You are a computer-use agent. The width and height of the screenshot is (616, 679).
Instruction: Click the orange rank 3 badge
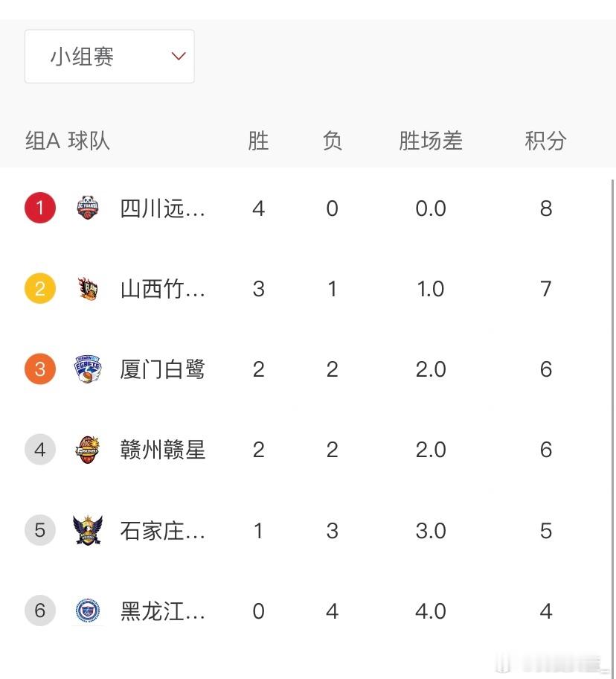click(39, 369)
